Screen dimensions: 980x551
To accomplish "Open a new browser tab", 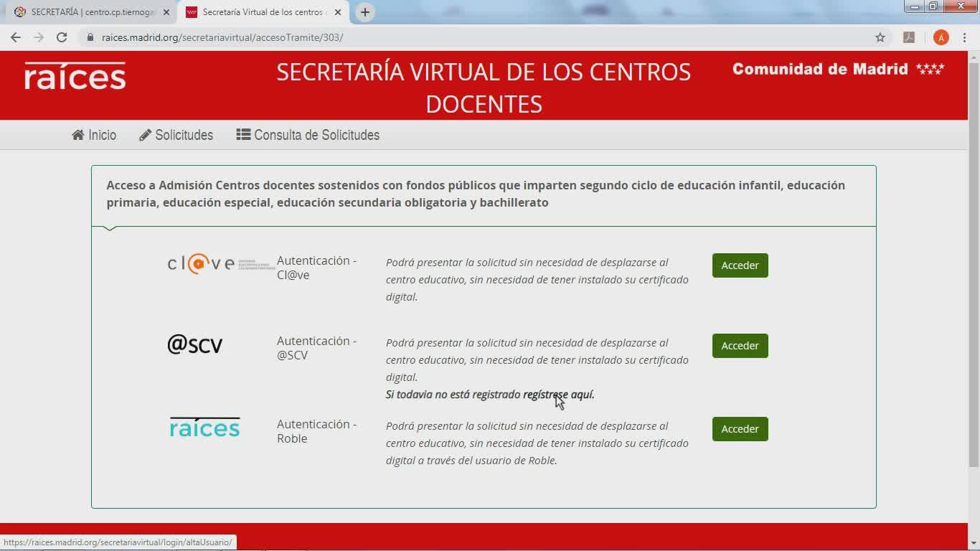I will (364, 12).
